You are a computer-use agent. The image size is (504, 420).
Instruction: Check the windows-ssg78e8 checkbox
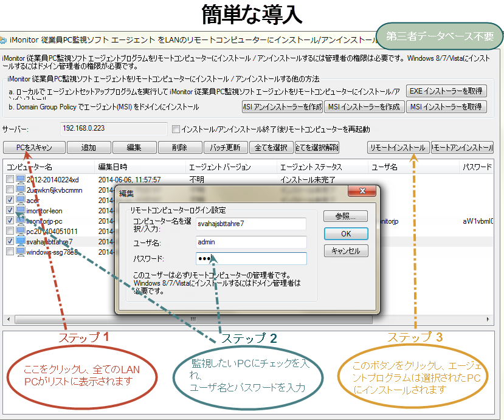click(x=10, y=251)
